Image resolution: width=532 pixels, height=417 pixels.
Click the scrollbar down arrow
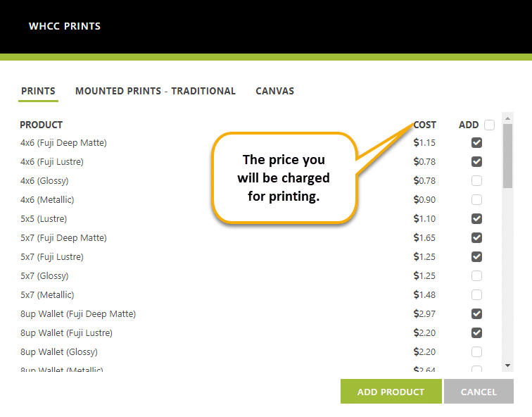tap(507, 366)
